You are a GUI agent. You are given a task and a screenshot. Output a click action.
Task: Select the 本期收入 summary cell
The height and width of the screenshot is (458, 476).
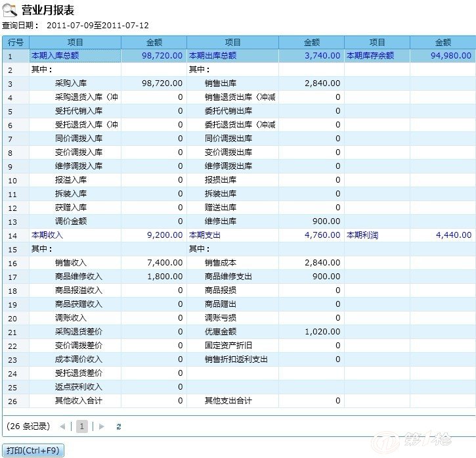47,235
